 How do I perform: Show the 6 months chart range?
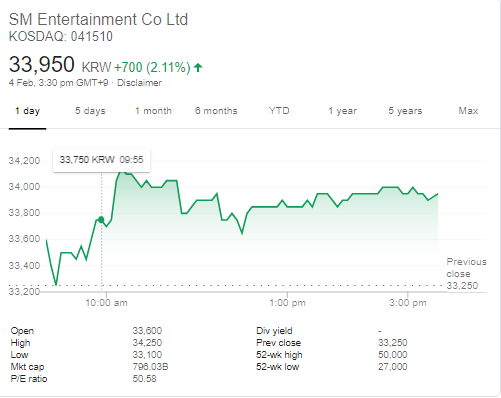[x=216, y=111]
